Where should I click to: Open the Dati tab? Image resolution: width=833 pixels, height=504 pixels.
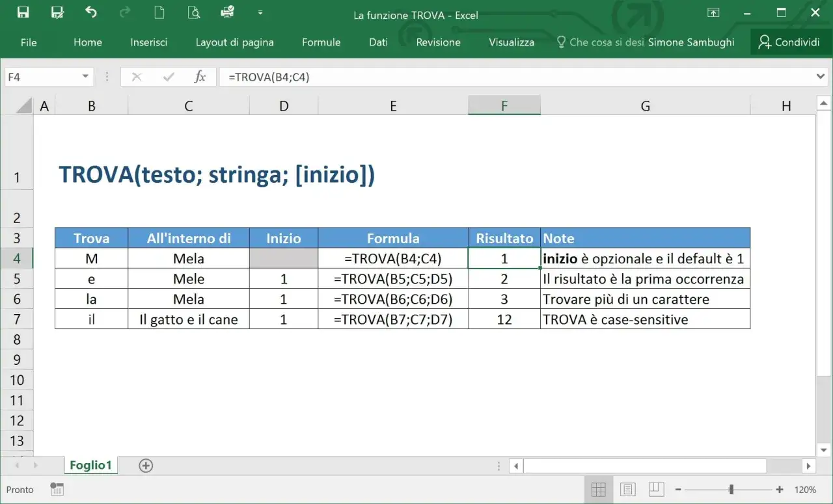pyautogui.click(x=378, y=42)
